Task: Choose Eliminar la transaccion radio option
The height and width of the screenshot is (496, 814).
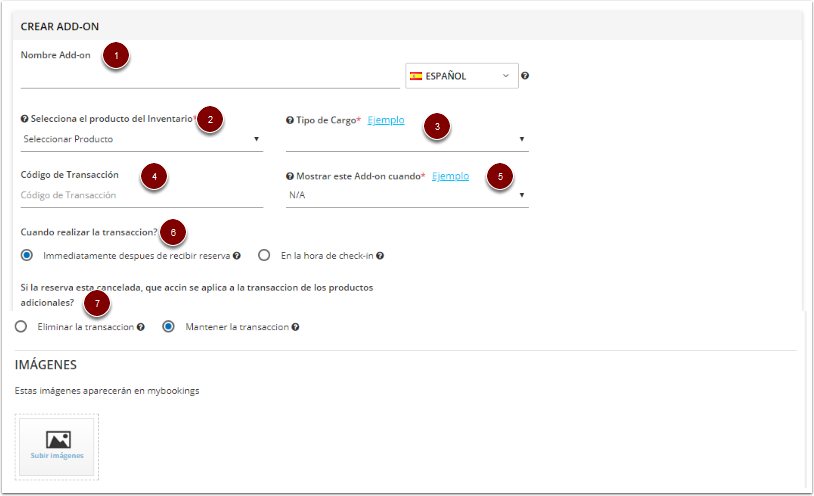Action: coord(21,327)
